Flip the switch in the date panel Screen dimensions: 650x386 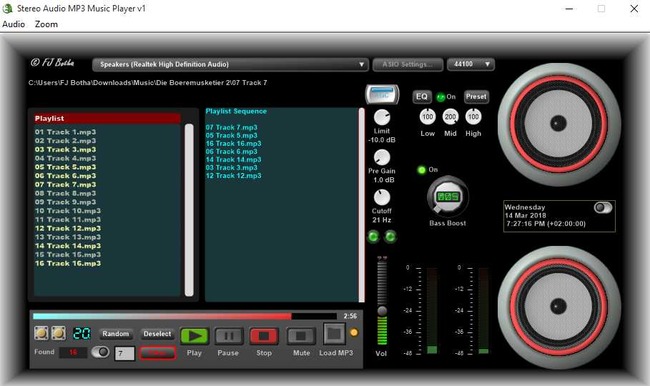[603, 207]
